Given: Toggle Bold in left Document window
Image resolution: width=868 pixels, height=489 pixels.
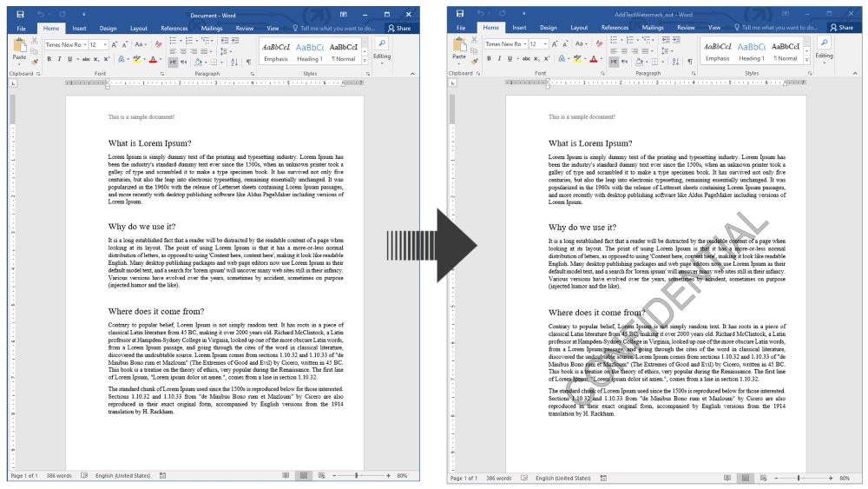Looking at the screenshot, I should pos(49,60).
